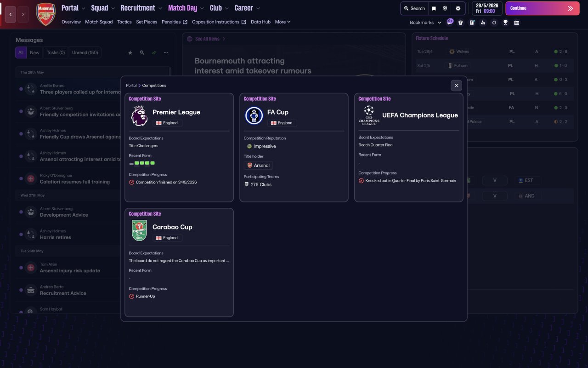
Task: Expand the Career menu chevron
Action: (258, 8)
